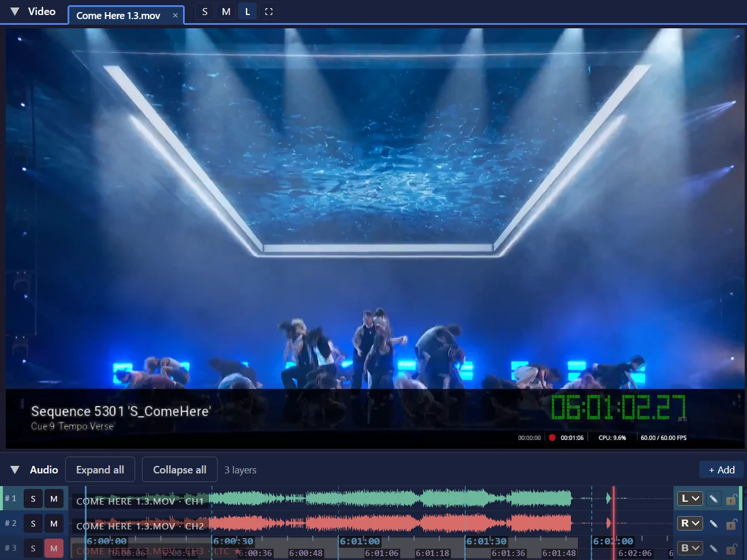Solo audio track #1

point(33,499)
